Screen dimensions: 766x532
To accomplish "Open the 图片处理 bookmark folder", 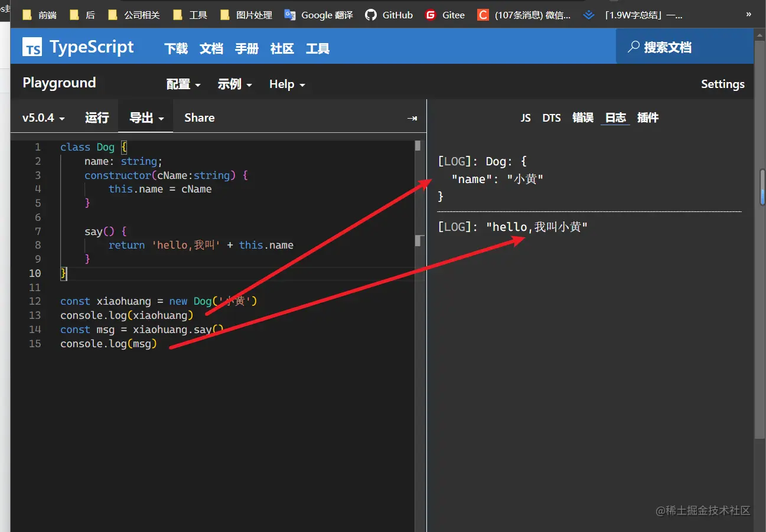I will coord(246,15).
